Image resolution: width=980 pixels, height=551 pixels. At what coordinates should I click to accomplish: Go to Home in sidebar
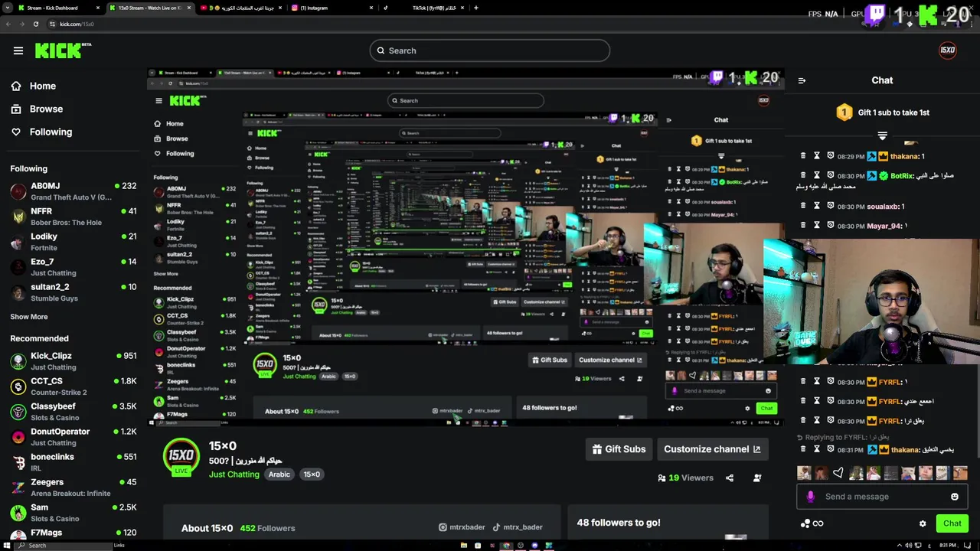[34, 86]
